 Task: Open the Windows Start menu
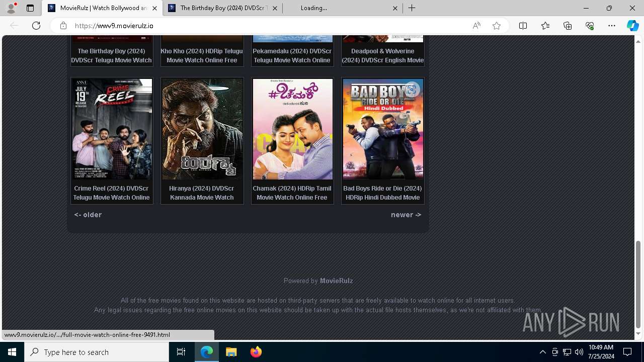pyautogui.click(x=12, y=352)
